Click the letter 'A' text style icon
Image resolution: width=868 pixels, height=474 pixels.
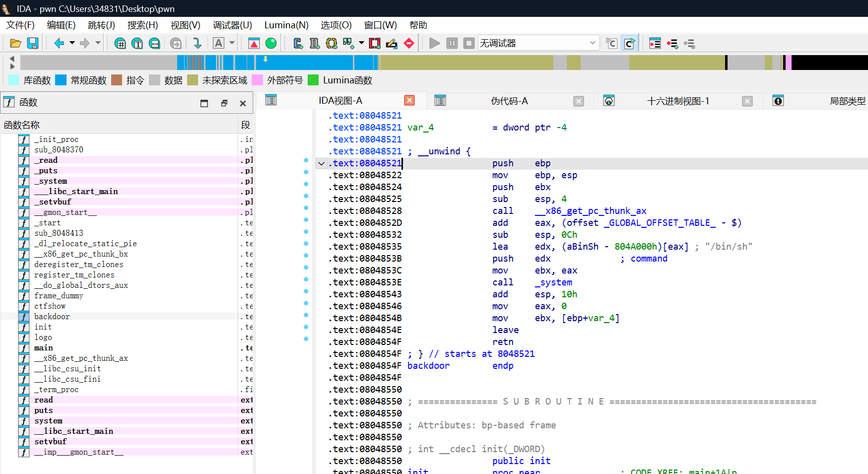tap(218, 43)
